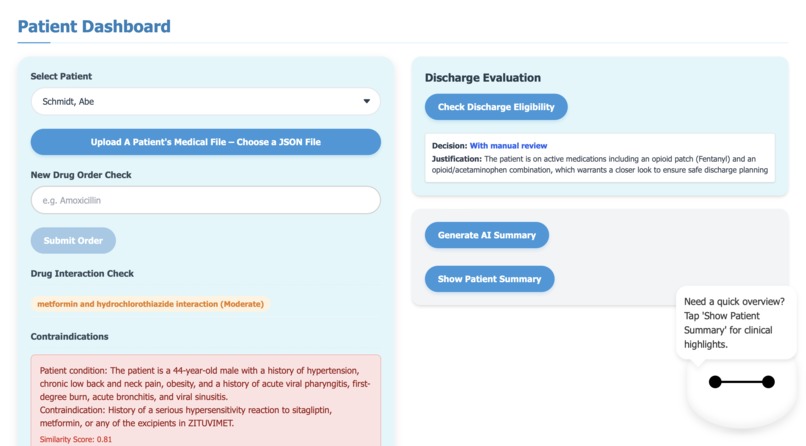Click the robot assistant face icon
Image resolution: width=806 pixels, height=446 pixels.
741,392
